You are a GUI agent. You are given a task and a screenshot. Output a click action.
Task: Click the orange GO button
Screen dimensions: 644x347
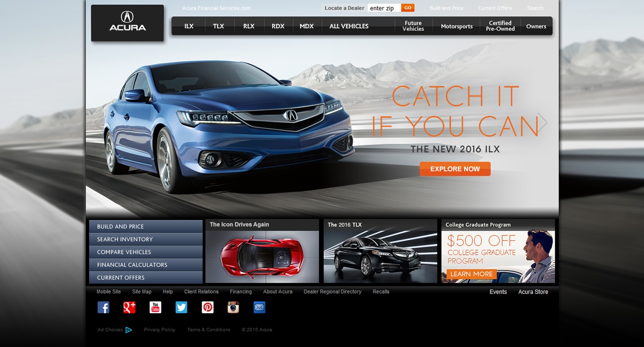click(x=408, y=8)
